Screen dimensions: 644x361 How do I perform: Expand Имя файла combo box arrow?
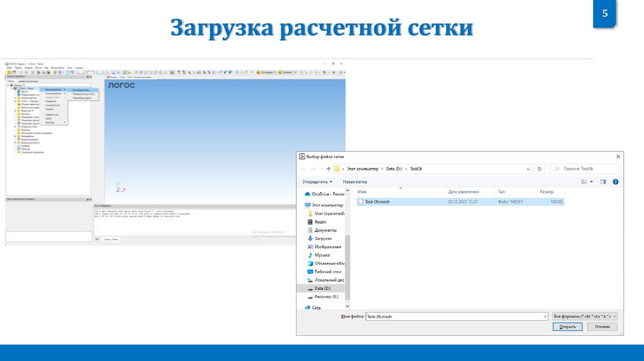click(x=545, y=316)
